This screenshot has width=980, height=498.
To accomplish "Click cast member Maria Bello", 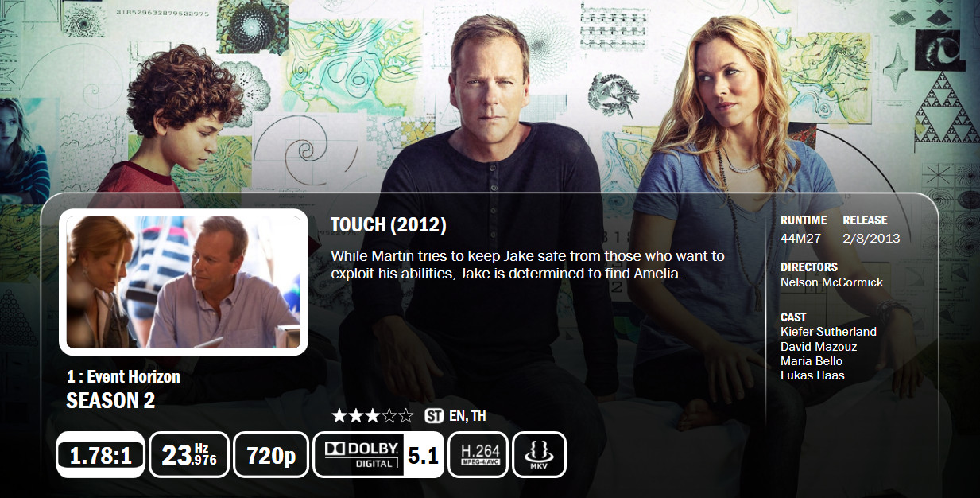I will 812,361.
